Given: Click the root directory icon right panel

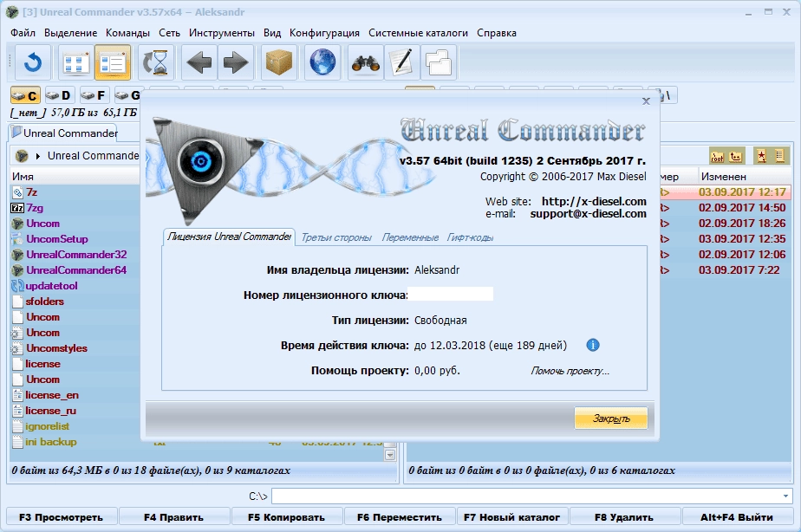Looking at the screenshot, I should point(717,156).
